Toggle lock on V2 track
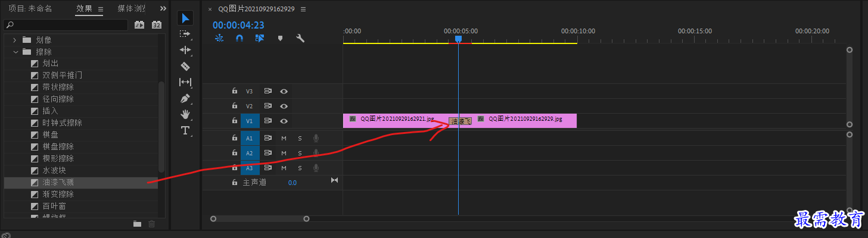868x238 pixels. tap(235, 106)
